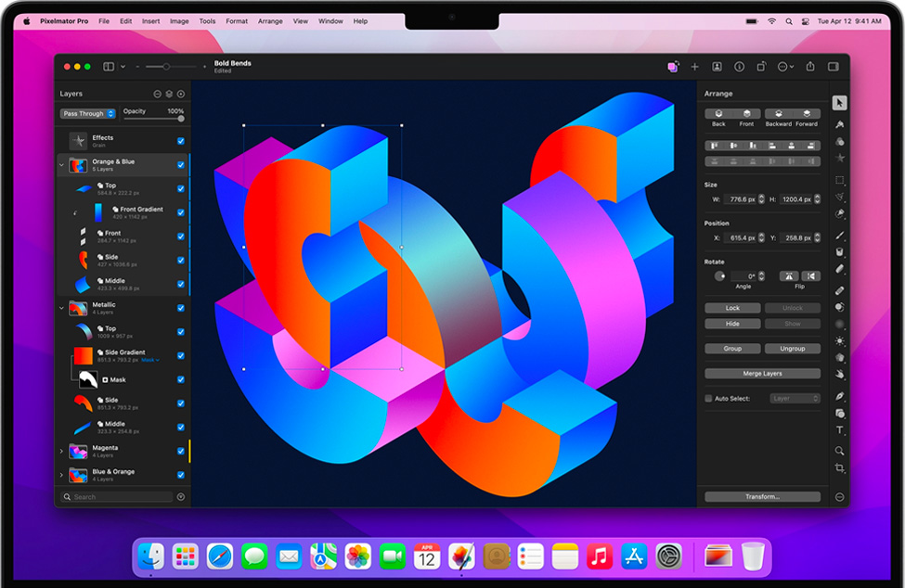Click the Transform... button
905x588 pixels.
tap(762, 497)
